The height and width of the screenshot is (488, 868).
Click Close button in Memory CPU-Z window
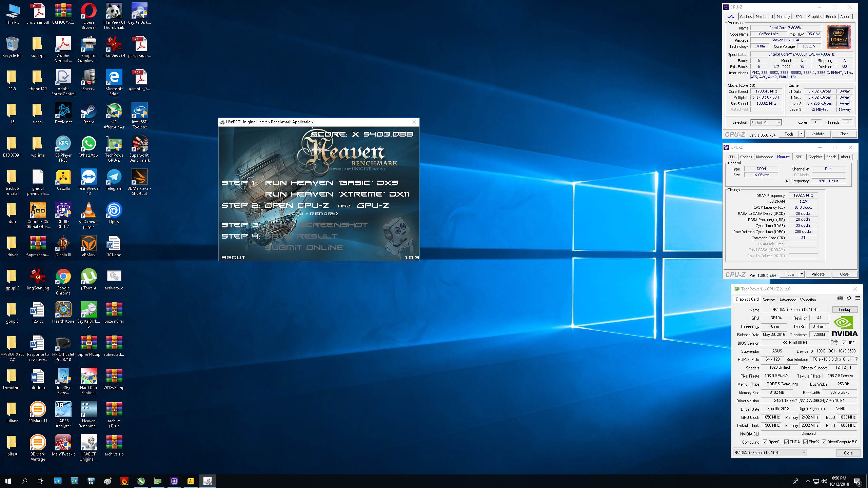point(844,274)
